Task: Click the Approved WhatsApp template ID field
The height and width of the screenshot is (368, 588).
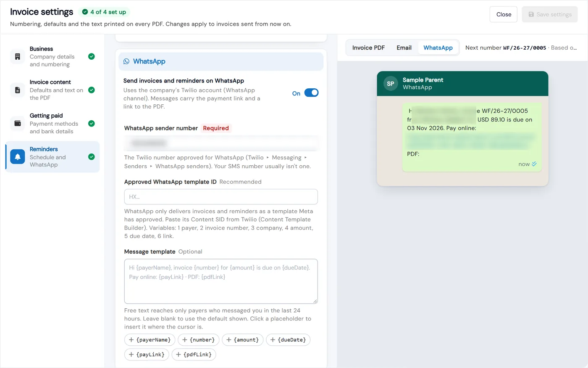Action: pyautogui.click(x=221, y=197)
